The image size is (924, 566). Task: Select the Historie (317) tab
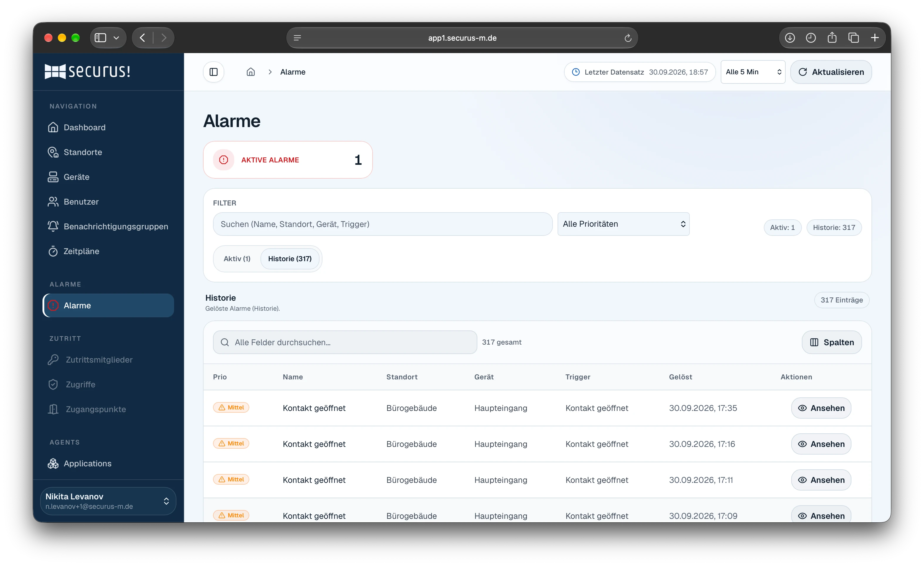coord(290,259)
